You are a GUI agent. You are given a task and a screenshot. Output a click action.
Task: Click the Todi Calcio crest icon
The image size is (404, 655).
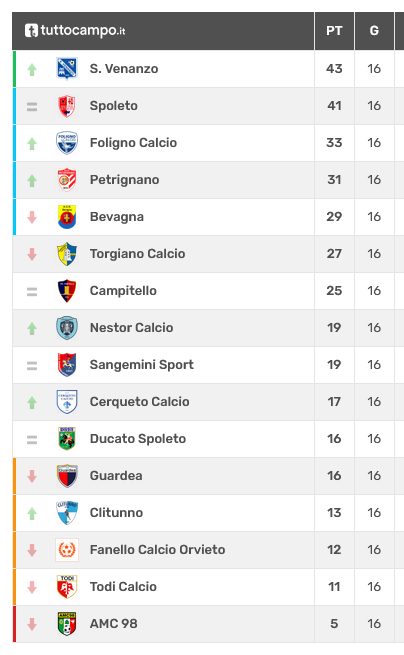(67, 586)
